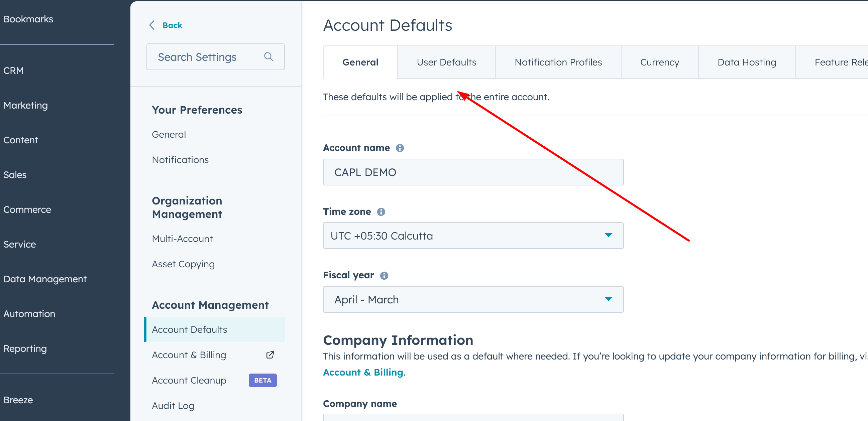
Task: Select the Currency tab
Action: [x=659, y=62]
